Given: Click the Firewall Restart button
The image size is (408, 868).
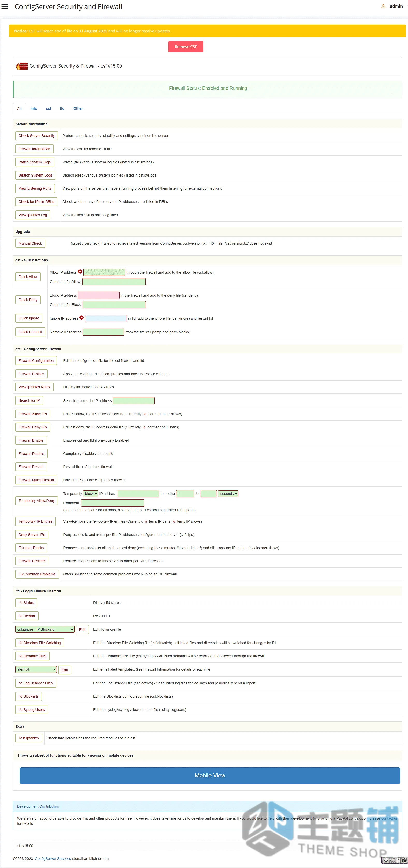Looking at the screenshot, I should (31, 467).
